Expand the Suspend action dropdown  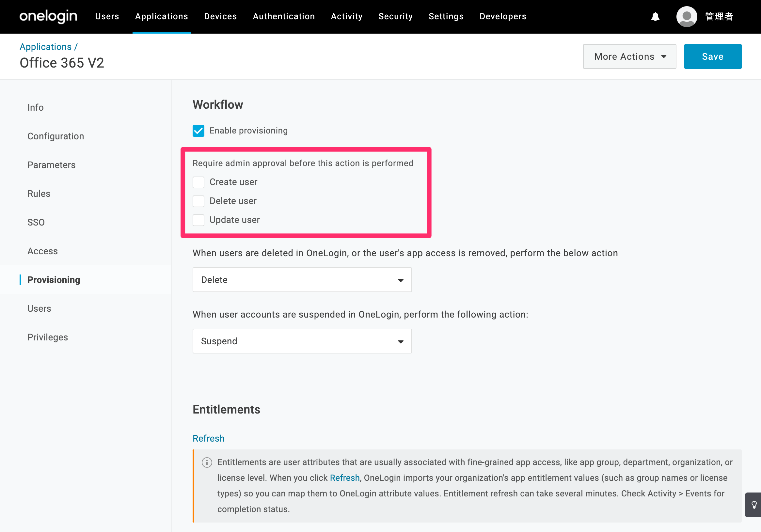(x=302, y=341)
